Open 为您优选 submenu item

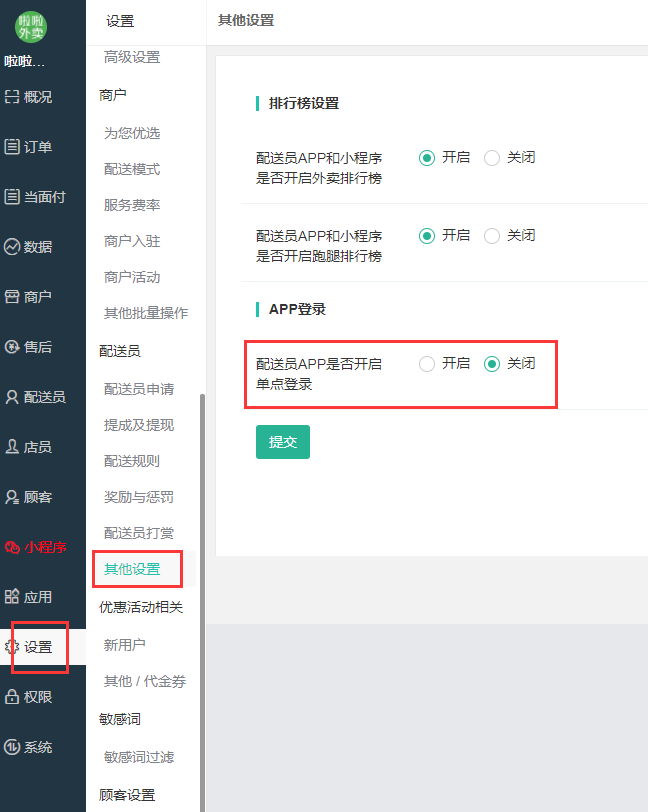point(132,133)
